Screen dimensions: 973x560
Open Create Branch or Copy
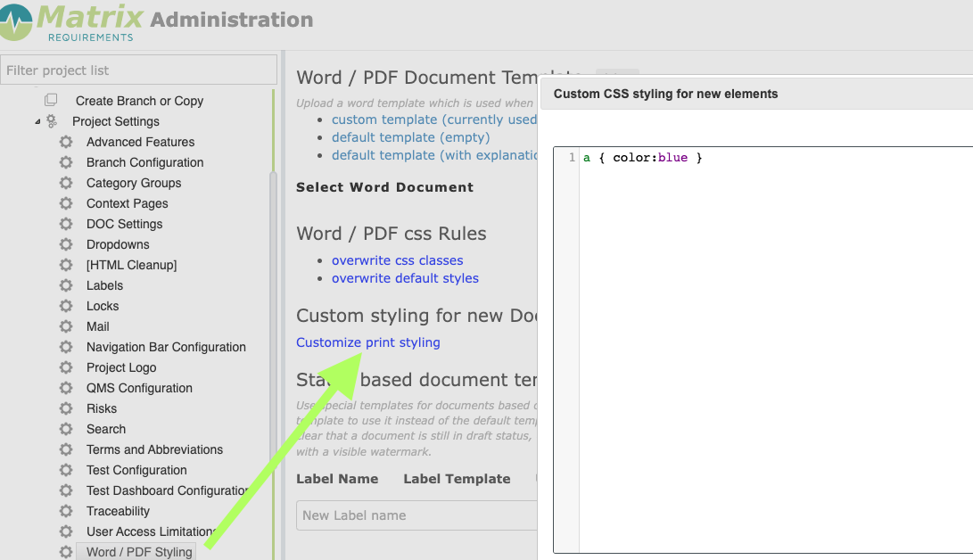pos(139,101)
